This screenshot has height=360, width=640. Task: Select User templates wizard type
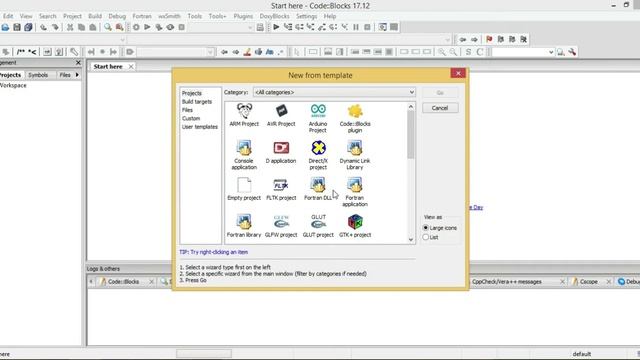click(x=200, y=127)
